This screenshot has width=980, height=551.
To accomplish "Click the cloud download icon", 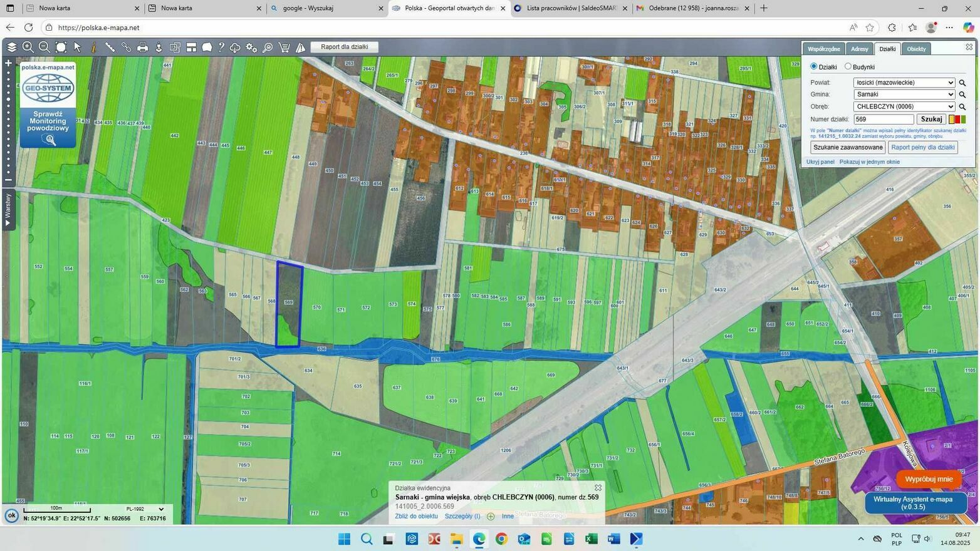I will [x=235, y=48].
